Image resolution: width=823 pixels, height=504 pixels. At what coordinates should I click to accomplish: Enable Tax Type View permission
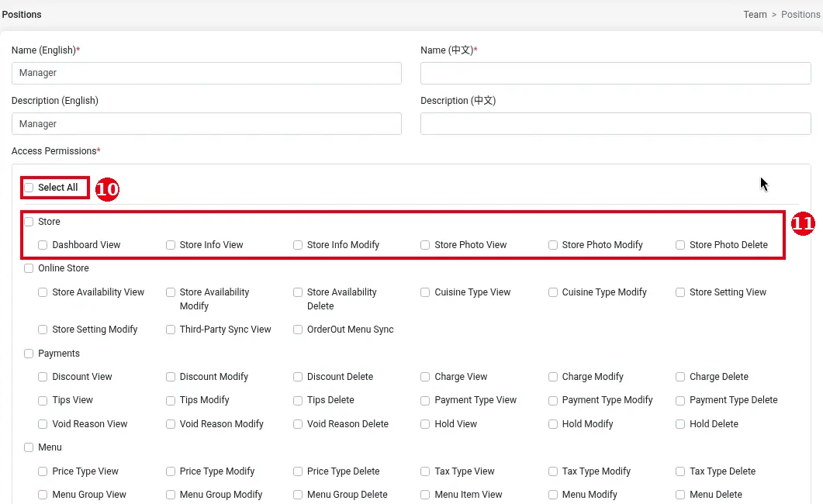(x=425, y=471)
